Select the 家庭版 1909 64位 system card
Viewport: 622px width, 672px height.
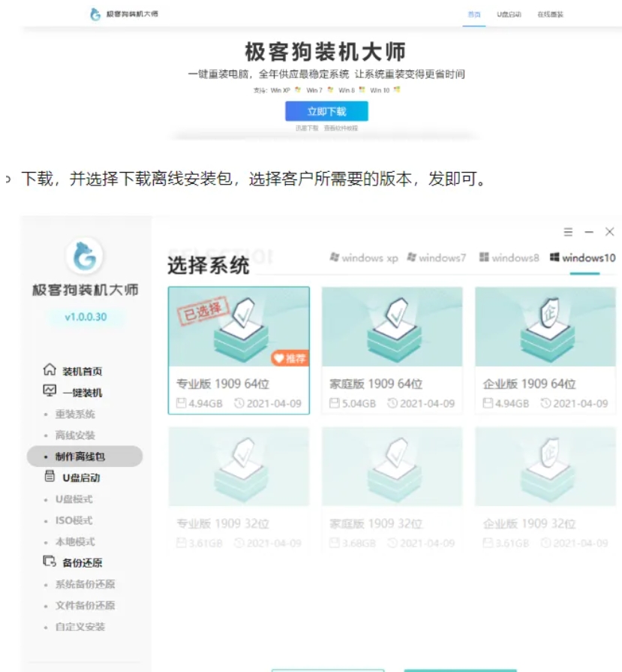[392, 351]
